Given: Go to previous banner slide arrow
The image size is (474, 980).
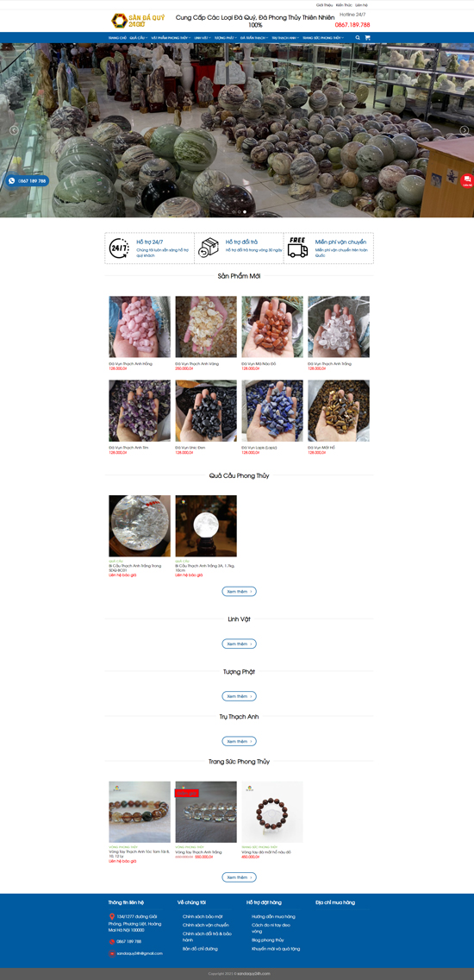Looking at the screenshot, I should [x=14, y=130].
